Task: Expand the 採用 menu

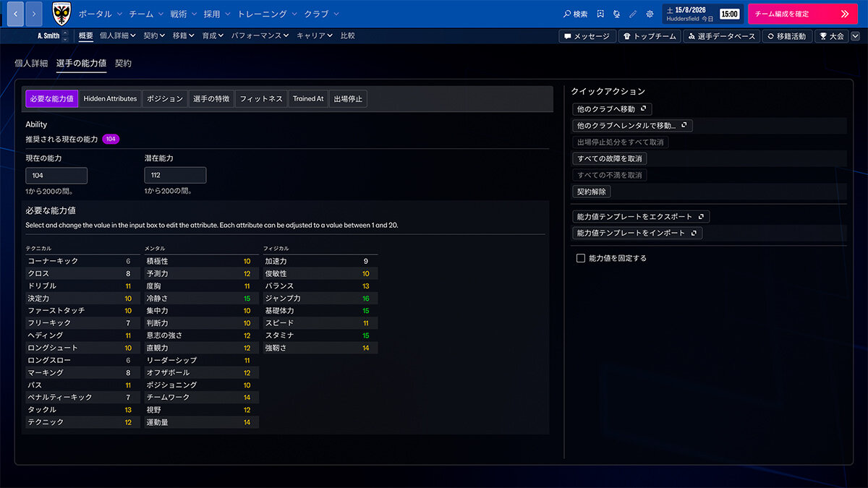Action: tap(217, 14)
